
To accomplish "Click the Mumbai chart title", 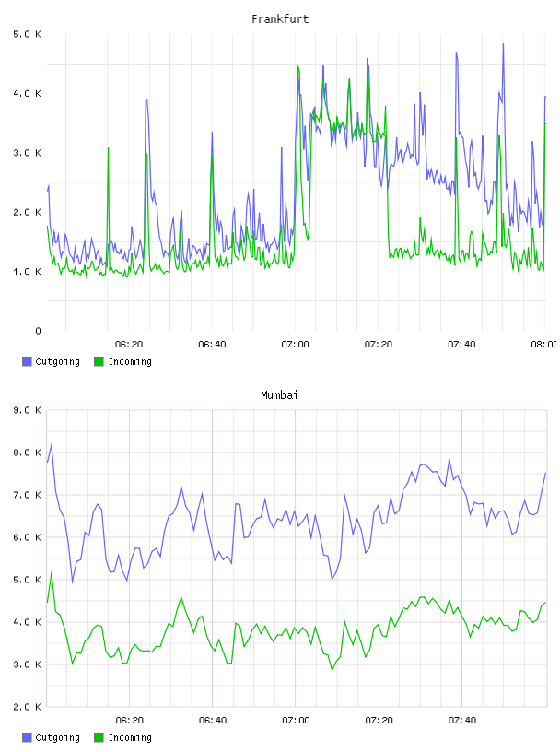I will point(279,395).
